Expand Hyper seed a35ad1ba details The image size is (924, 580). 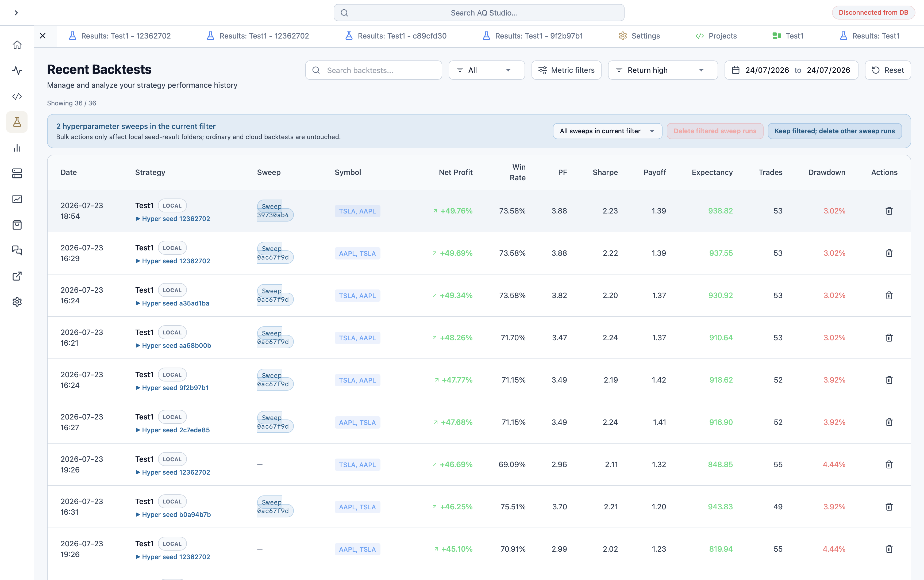172,303
